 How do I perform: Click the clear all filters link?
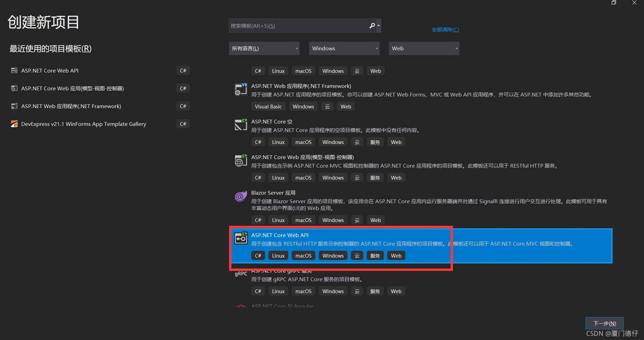click(x=445, y=30)
